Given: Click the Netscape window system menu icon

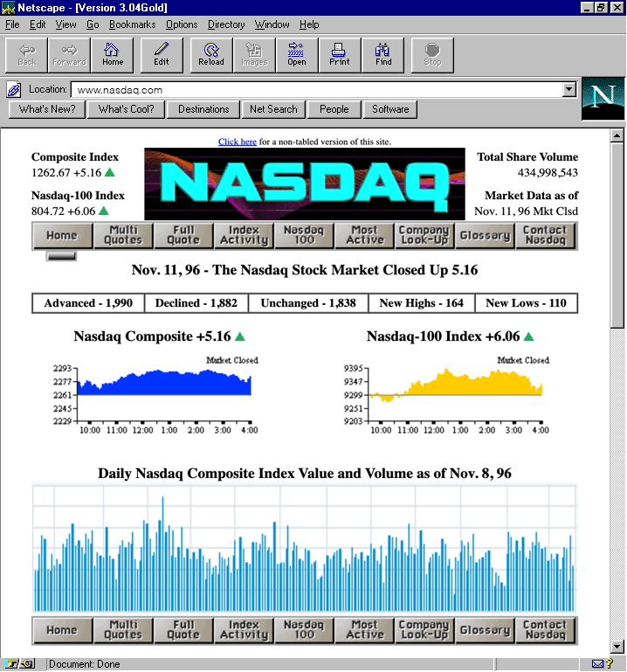Looking at the screenshot, I should pyautogui.click(x=8, y=7).
